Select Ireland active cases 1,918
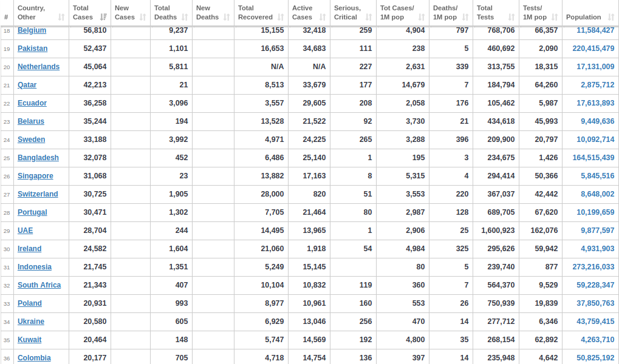Screen dimensions: 619x364 coord(316,249)
